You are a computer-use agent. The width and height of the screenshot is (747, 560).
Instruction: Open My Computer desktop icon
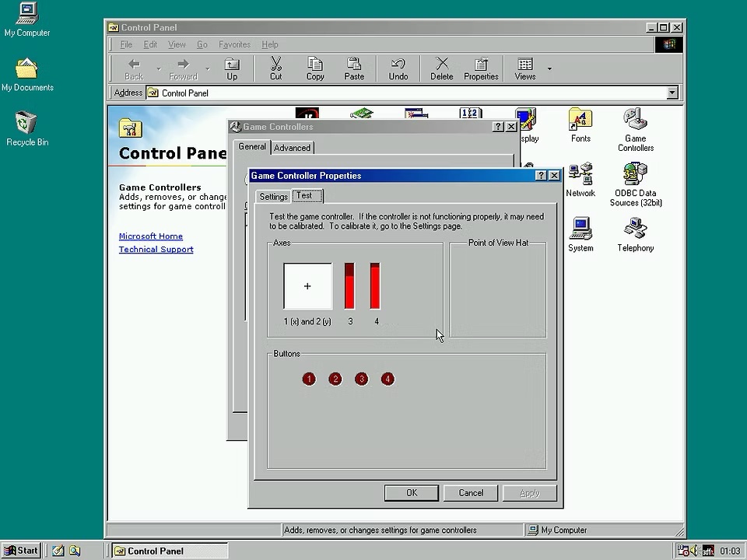(x=27, y=19)
